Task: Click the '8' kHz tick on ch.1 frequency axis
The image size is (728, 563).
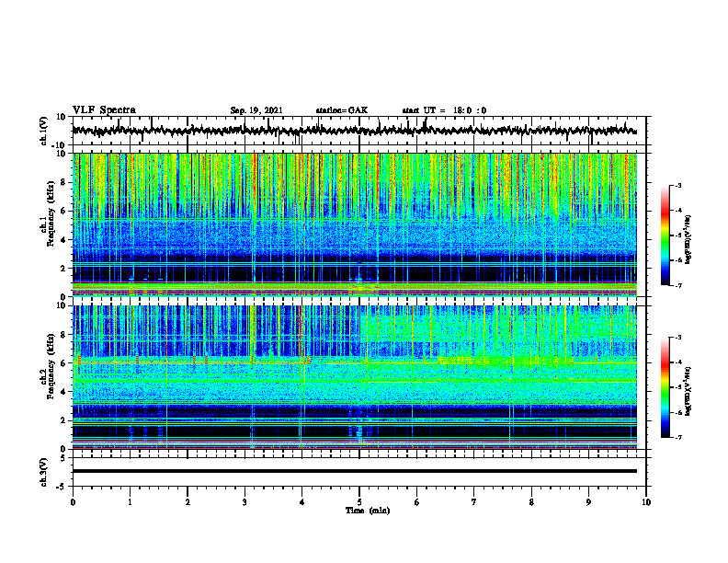Action: click(x=63, y=182)
